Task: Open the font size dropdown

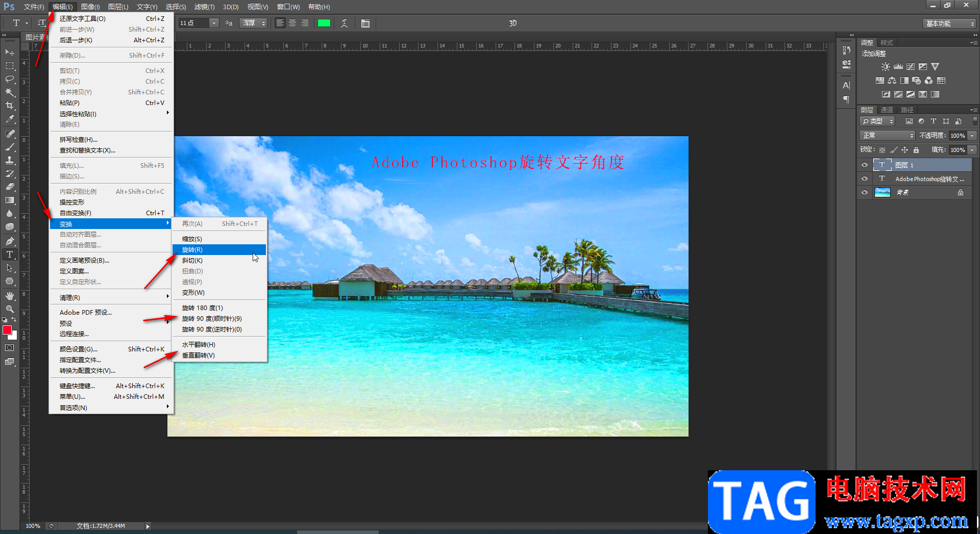Action: 214,23
